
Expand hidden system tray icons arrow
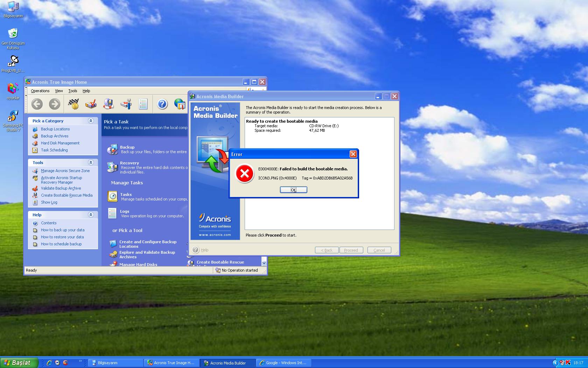pos(555,363)
